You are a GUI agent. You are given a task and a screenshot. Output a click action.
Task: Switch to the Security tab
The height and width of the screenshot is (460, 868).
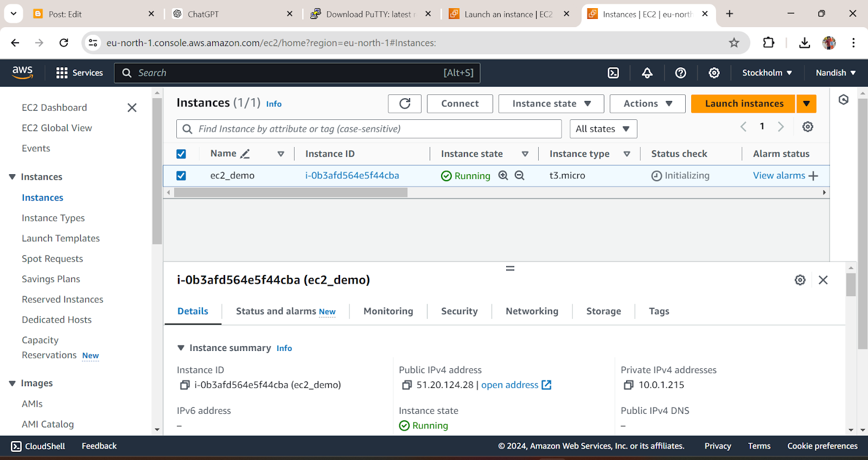coord(459,311)
